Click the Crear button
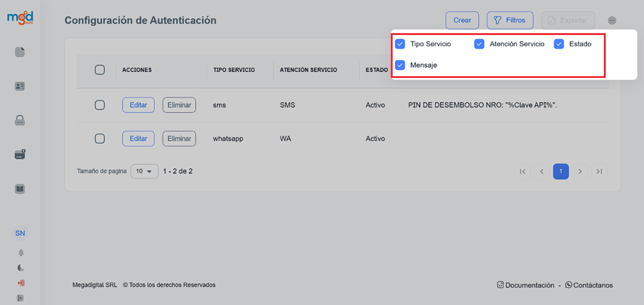The width and height of the screenshot is (644, 305). (x=462, y=20)
